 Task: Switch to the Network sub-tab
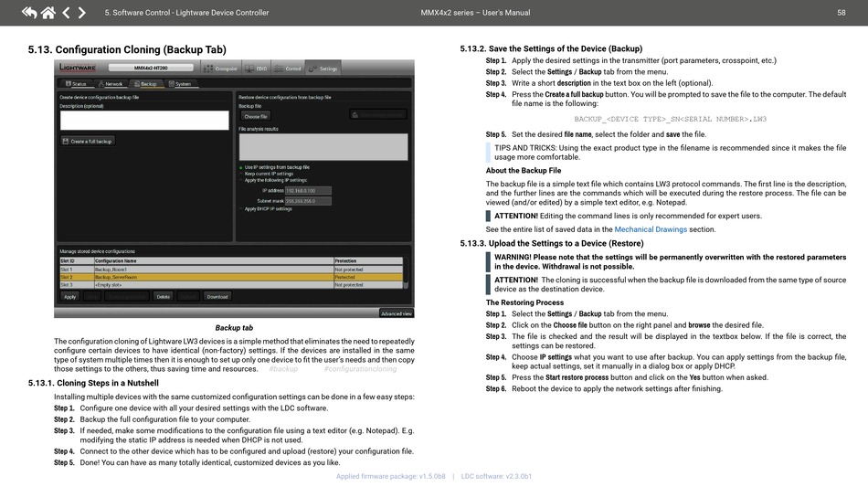(x=111, y=84)
